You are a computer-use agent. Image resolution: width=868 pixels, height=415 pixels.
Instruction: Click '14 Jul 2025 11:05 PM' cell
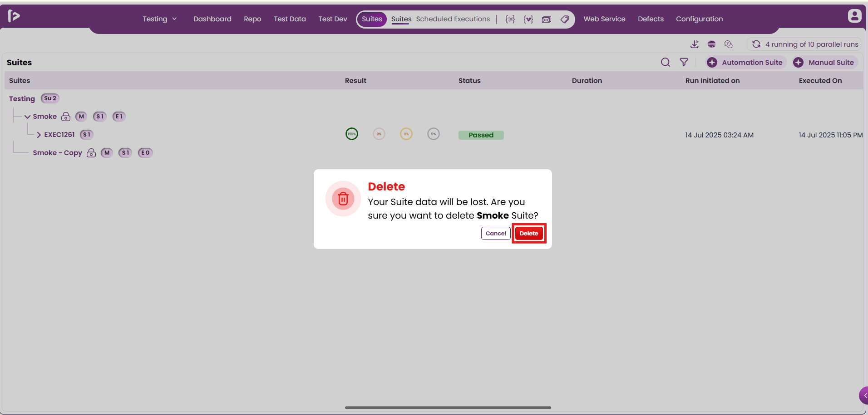(x=830, y=135)
